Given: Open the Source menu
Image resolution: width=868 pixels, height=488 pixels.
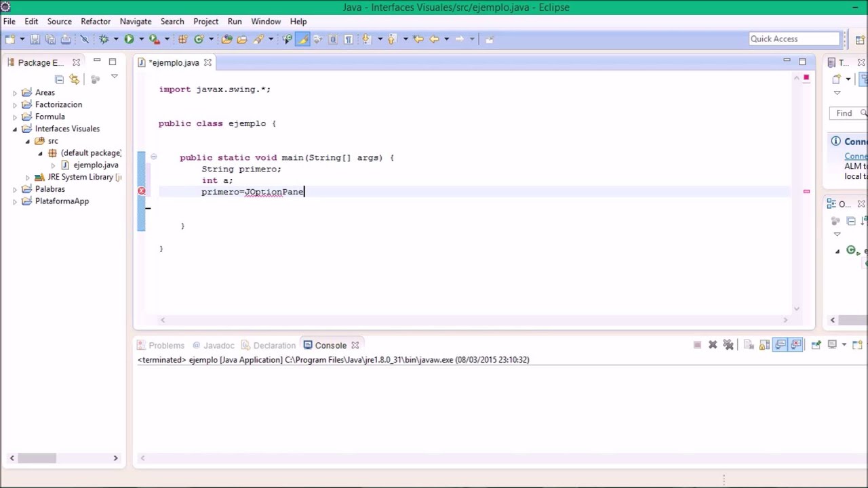Looking at the screenshot, I should [x=60, y=22].
